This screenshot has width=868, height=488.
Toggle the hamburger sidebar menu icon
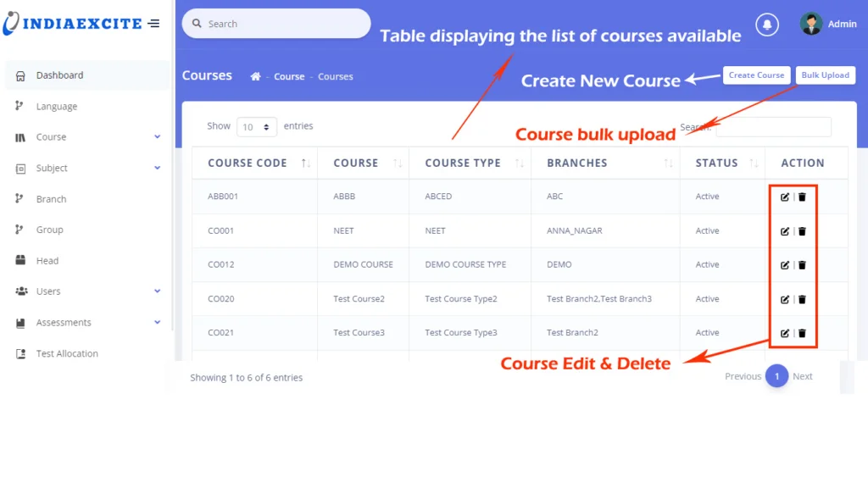[153, 24]
